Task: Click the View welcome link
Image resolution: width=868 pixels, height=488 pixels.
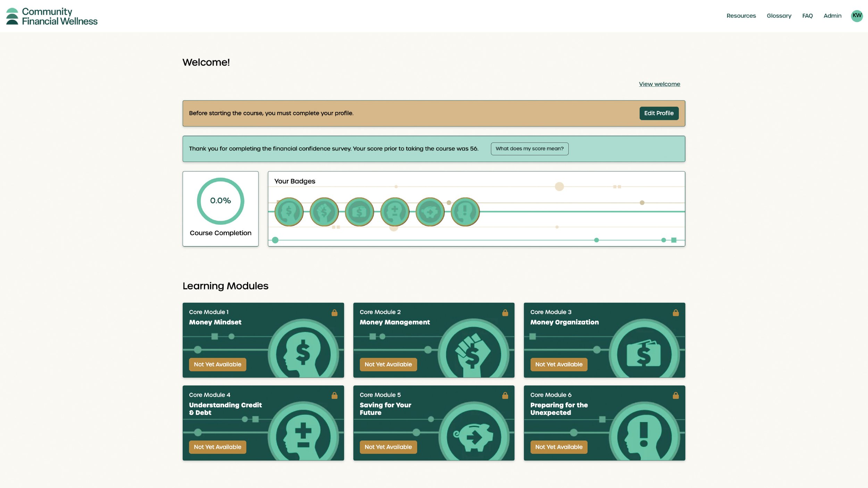Action: click(x=659, y=84)
